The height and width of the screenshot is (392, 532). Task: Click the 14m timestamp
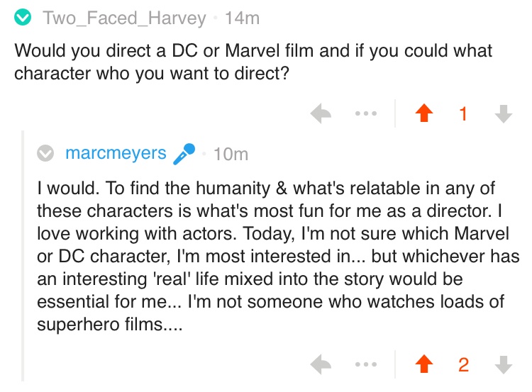click(x=242, y=18)
